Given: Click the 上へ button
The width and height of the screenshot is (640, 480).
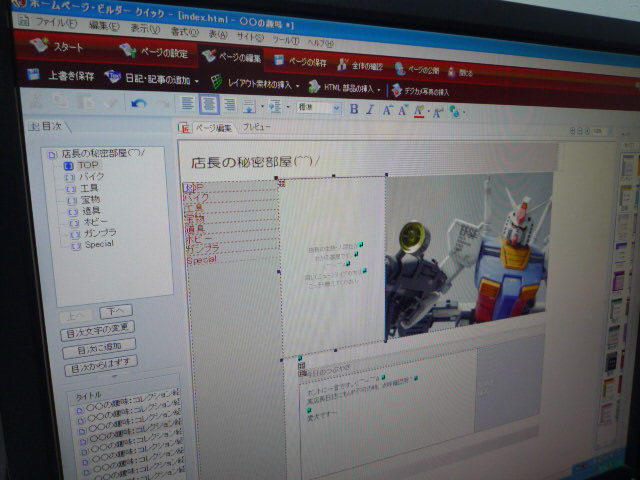Looking at the screenshot, I should (x=77, y=316).
